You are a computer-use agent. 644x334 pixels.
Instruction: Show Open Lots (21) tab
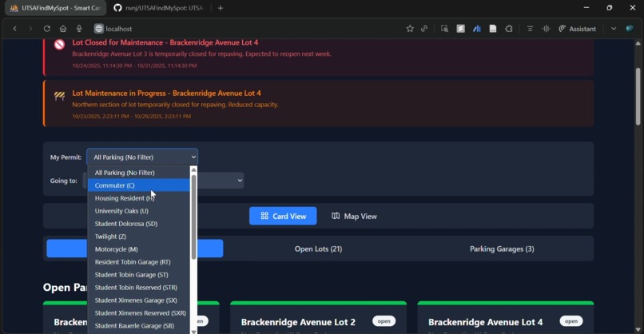pyautogui.click(x=318, y=249)
